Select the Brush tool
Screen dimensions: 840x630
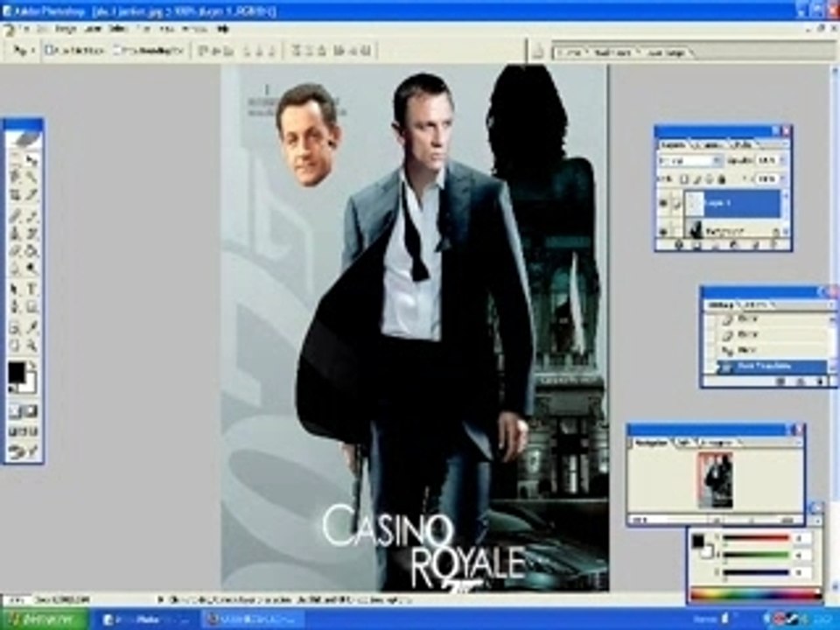(31, 216)
